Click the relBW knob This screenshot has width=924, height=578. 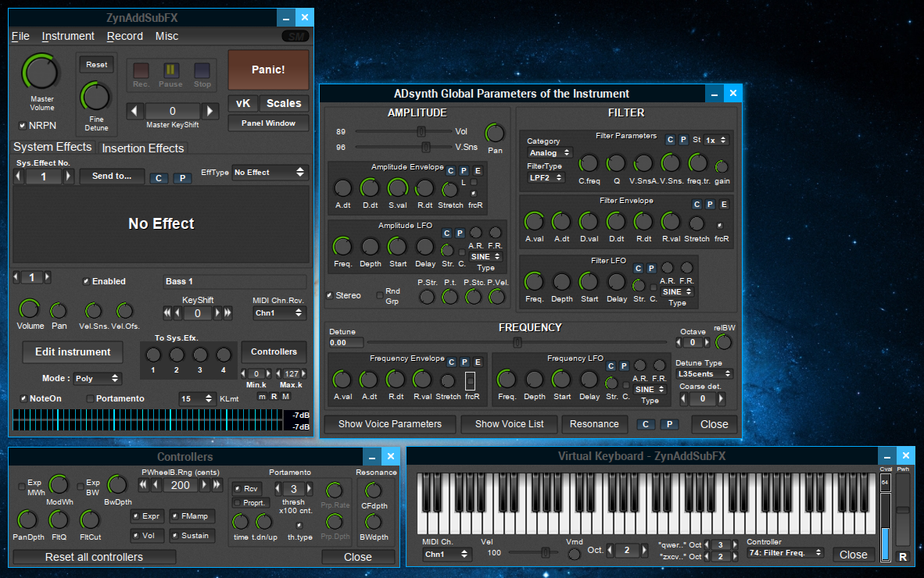pos(724,342)
